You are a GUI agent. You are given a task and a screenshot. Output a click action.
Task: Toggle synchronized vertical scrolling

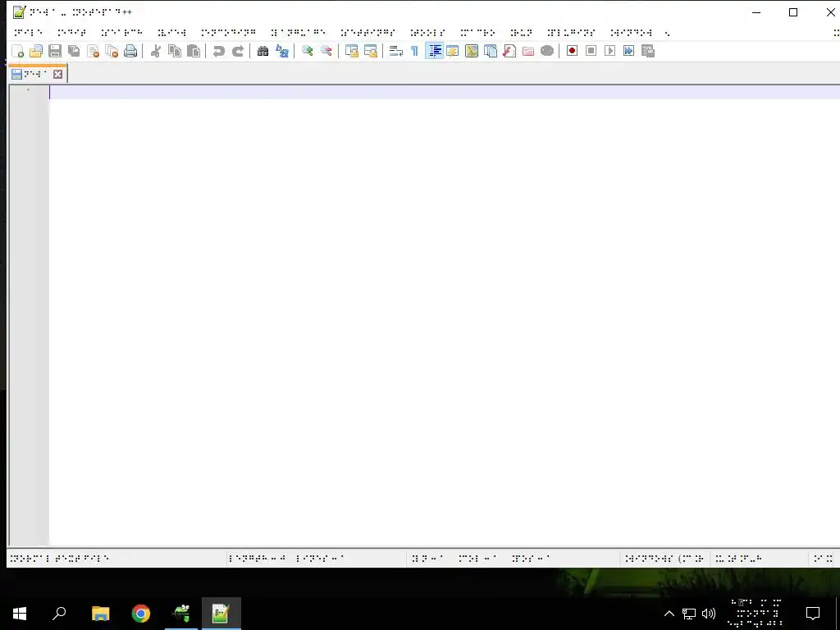351,51
